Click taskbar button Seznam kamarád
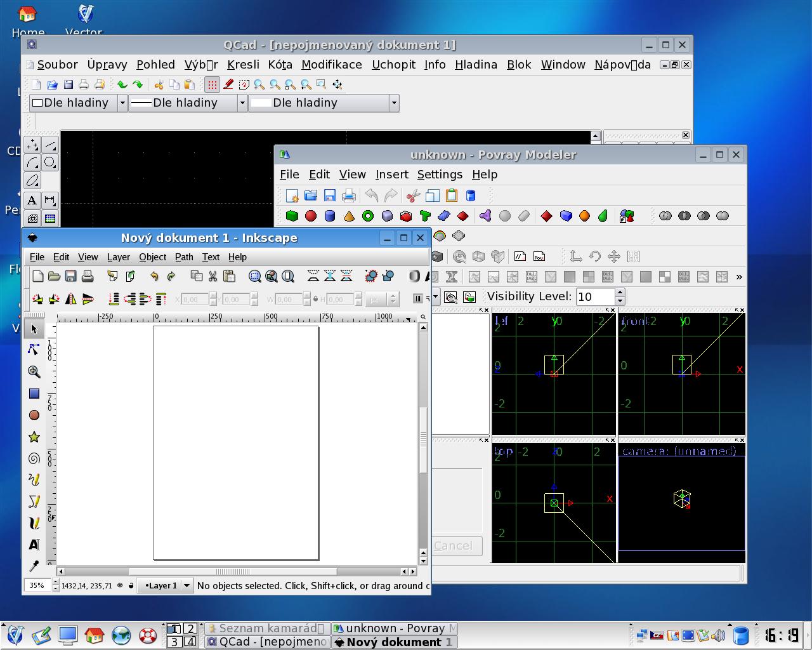 (266, 628)
